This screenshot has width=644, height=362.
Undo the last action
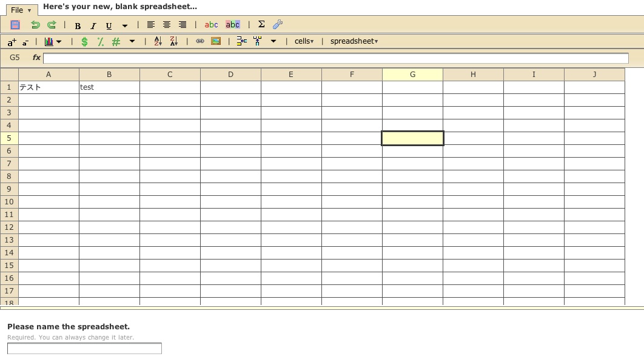point(35,25)
